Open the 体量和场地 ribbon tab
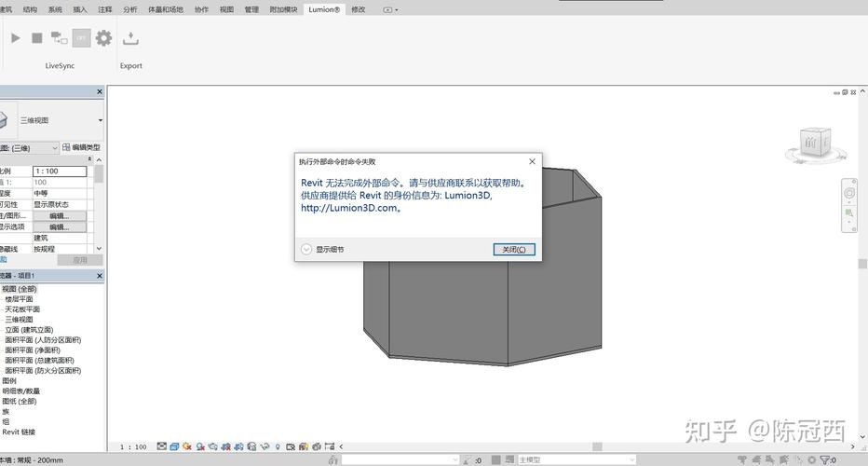 (166, 9)
